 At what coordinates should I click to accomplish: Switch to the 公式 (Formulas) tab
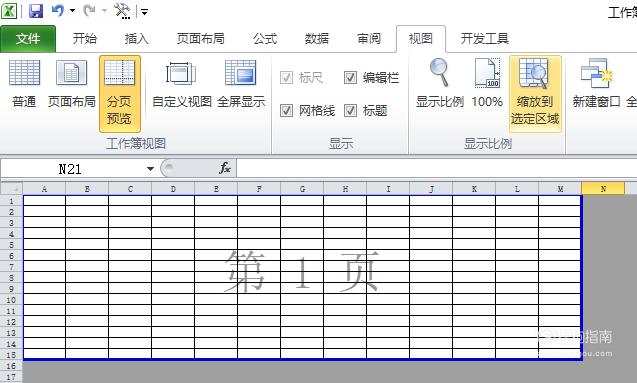[265, 39]
